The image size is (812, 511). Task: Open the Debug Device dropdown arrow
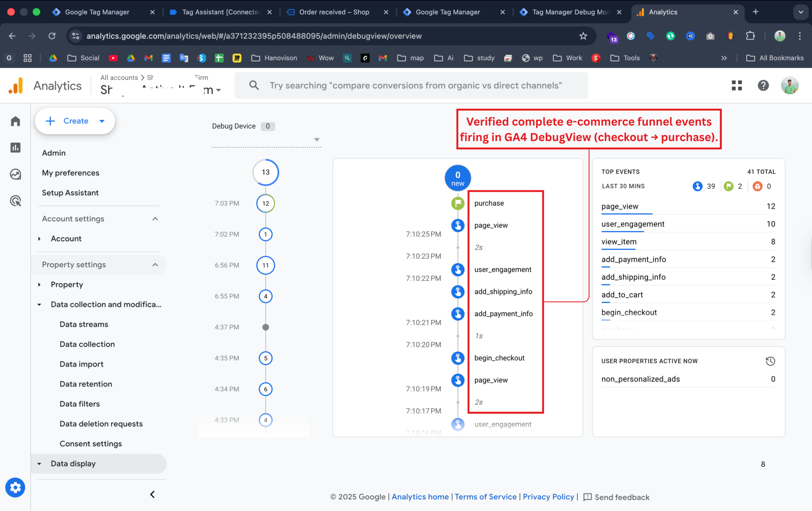tap(317, 139)
